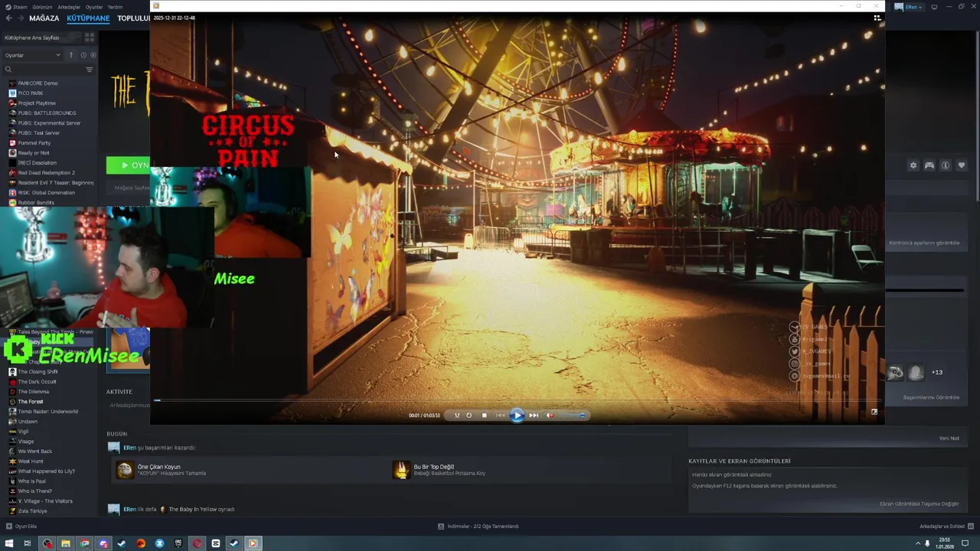Show game info with the info icon
The height and width of the screenshot is (551, 980).
tap(946, 165)
